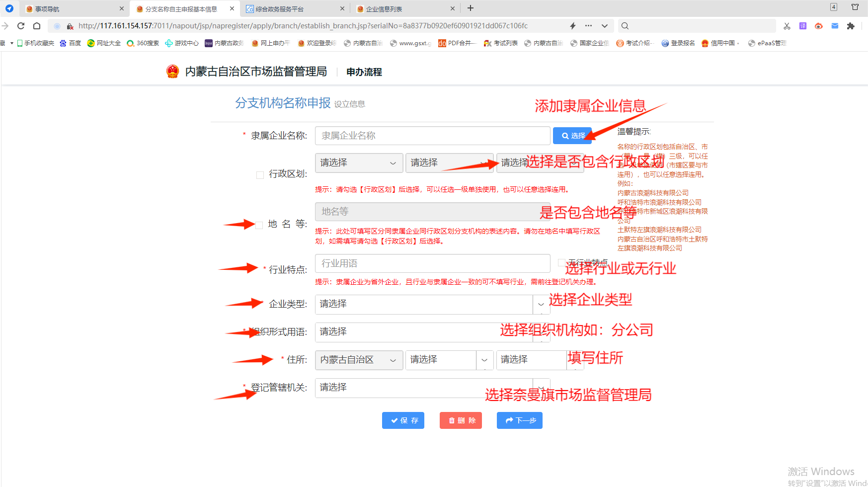Open the mail extension icon

point(835,26)
